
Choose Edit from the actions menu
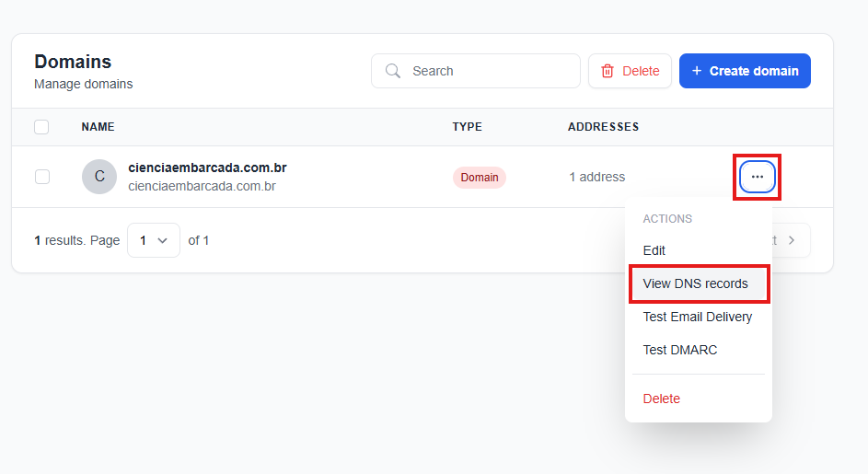(654, 250)
